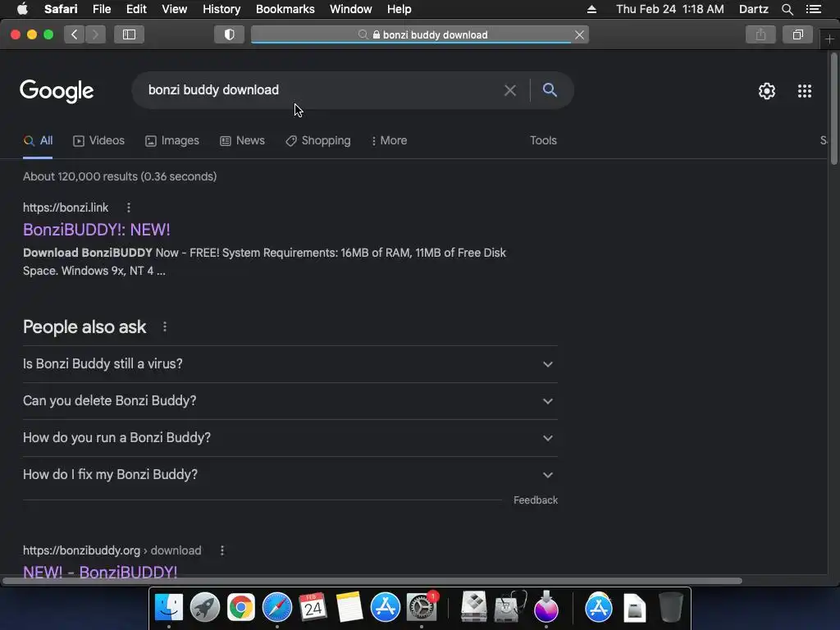Switch to the Images results tab

[x=172, y=141]
